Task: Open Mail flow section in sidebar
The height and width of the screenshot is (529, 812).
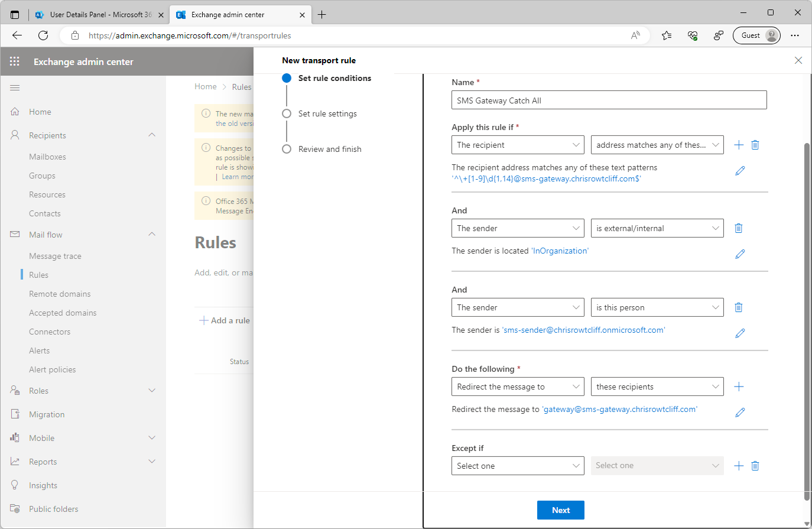Action: pos(47,234)
